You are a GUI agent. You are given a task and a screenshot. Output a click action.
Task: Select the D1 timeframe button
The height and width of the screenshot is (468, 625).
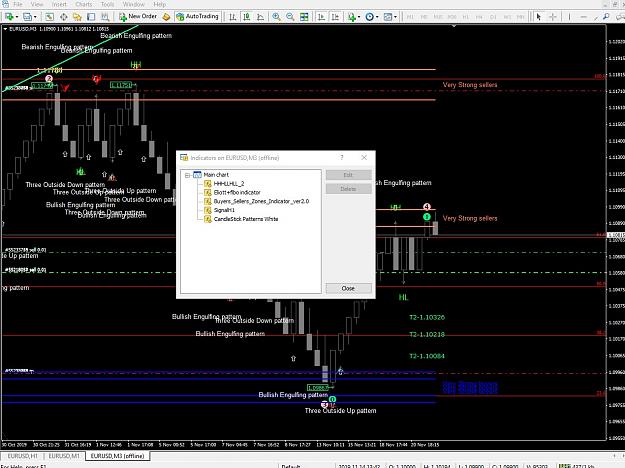[493, 17]
